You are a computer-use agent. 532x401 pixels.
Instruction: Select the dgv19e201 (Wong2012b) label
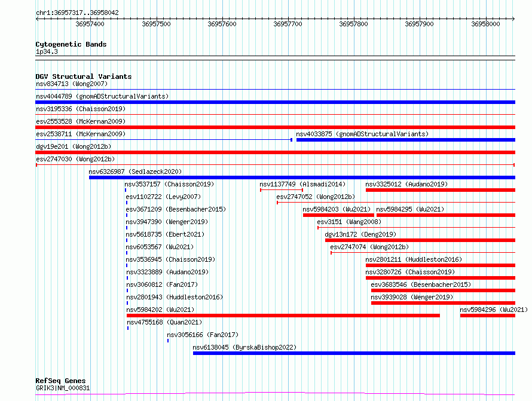pos(74,146)
